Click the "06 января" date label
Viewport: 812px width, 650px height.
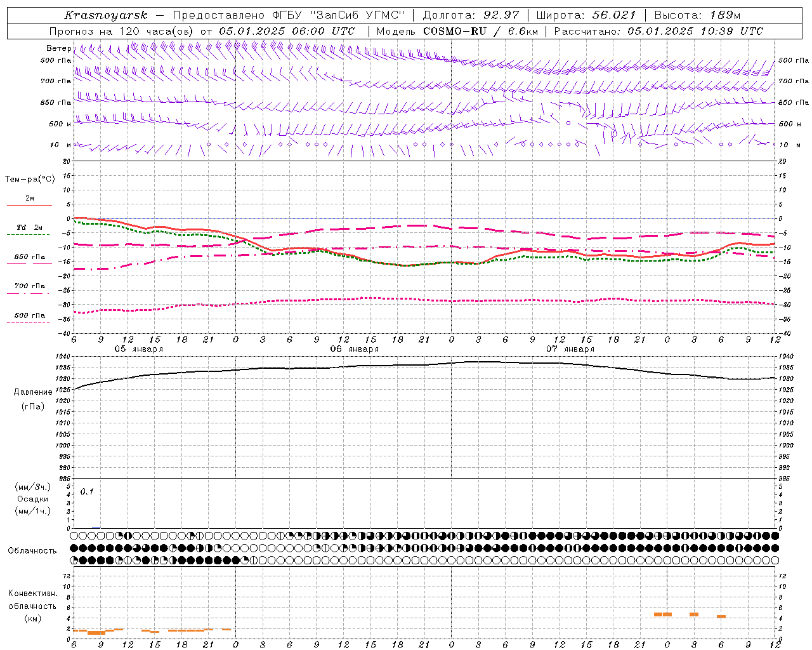(354, 349)
